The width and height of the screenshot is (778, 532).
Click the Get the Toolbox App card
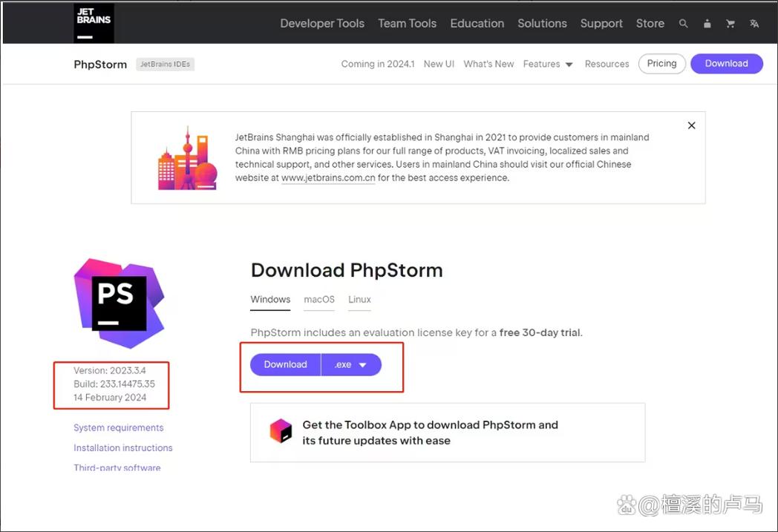448,433
